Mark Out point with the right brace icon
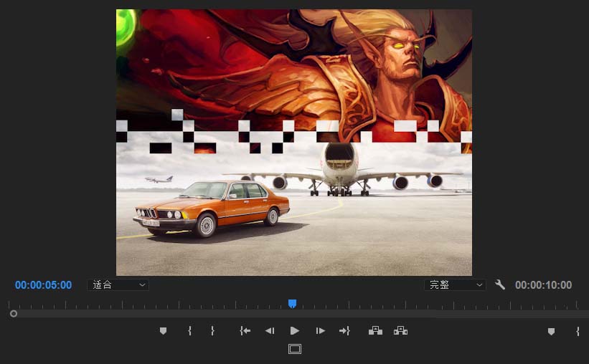Image resolution: width=589 pixels, height=364 pixels. 212,331
